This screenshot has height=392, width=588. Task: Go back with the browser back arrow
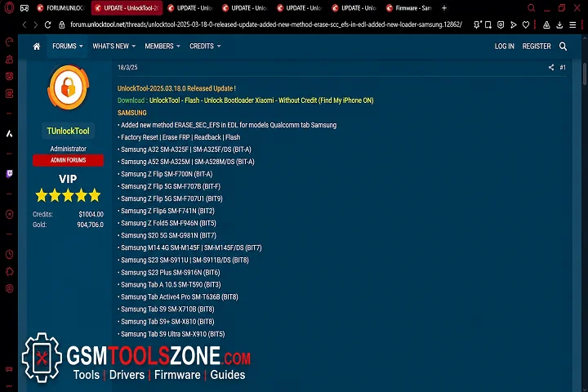(x=24, y=24)
